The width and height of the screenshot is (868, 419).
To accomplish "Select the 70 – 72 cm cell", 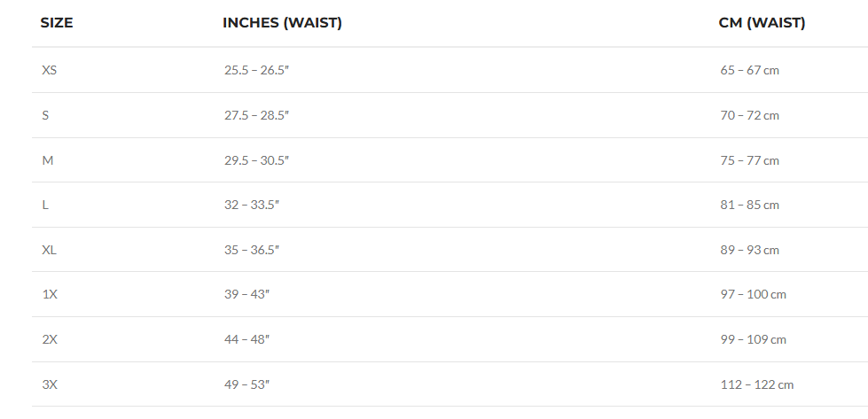I will [749, 115].
